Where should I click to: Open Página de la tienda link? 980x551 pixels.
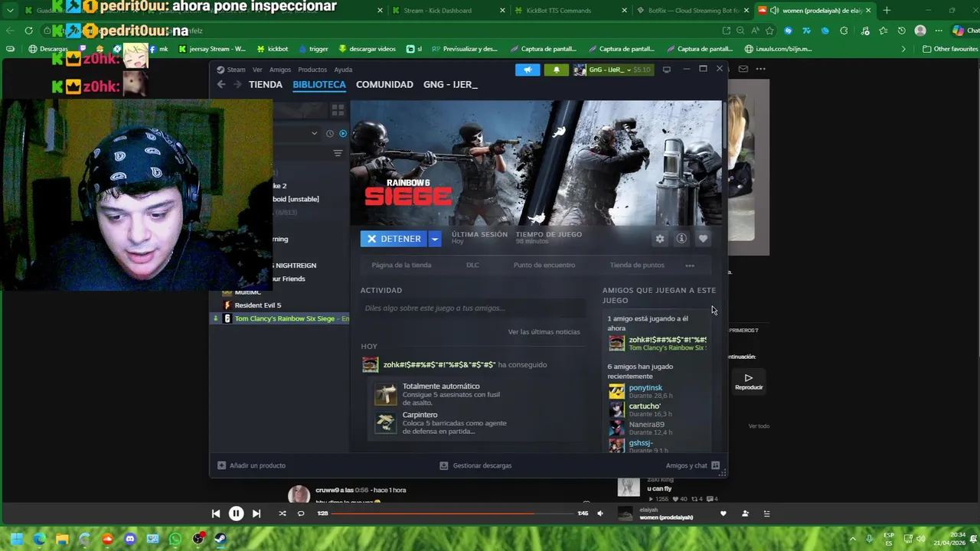pos(401,265)
